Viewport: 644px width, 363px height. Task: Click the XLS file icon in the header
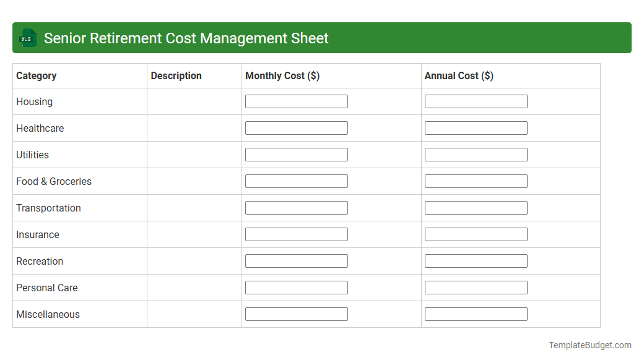tap(27, 38)
